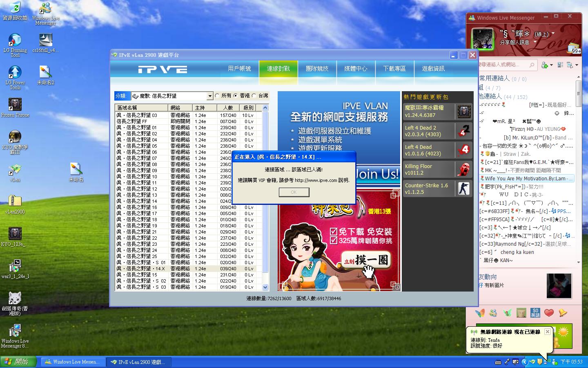Viewport: 588px width, 368px height.
Task: Click the room list scrollbar down arrow
Action: point(265,287)
